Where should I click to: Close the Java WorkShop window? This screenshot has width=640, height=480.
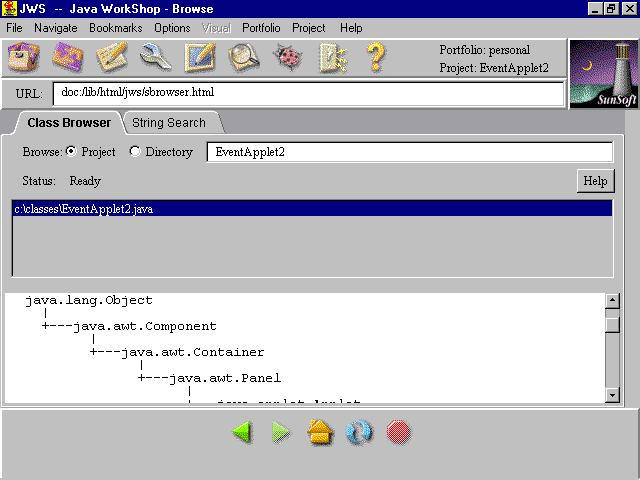(629, 9)
